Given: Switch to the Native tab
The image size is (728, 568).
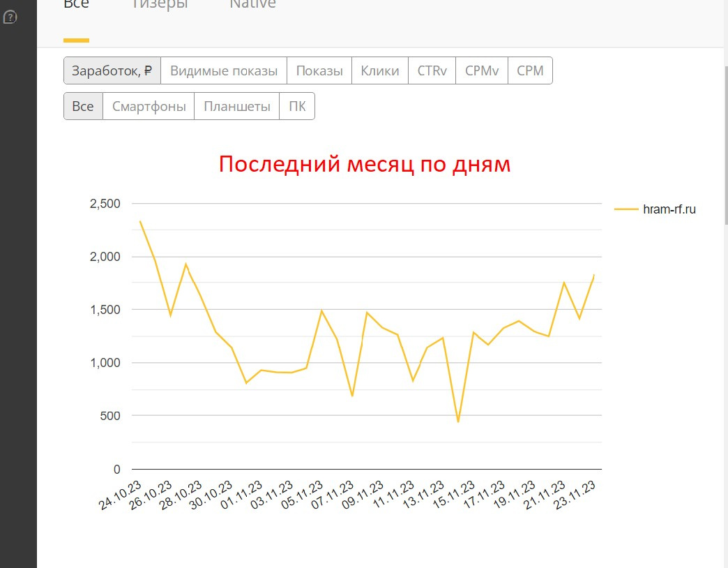Looking at the screenshot, I should [x=252, y=5].
